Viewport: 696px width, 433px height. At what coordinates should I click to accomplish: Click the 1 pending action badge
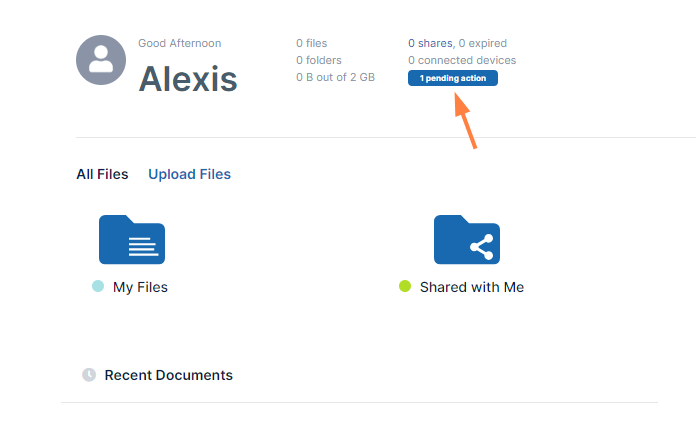tap(452, 78)
